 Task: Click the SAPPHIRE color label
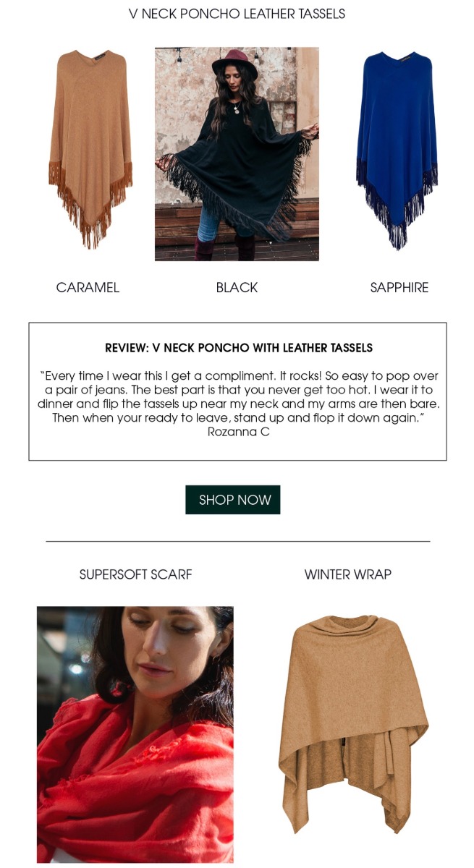pos(399,287)
